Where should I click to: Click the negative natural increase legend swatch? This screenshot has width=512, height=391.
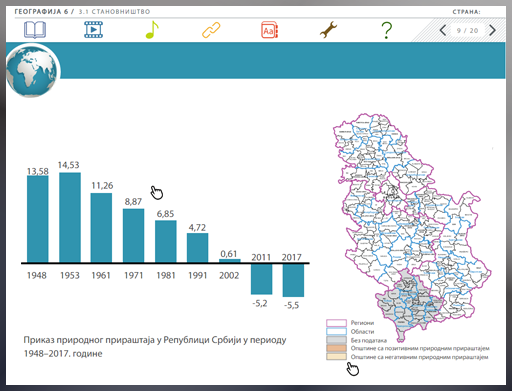[336, 357]
